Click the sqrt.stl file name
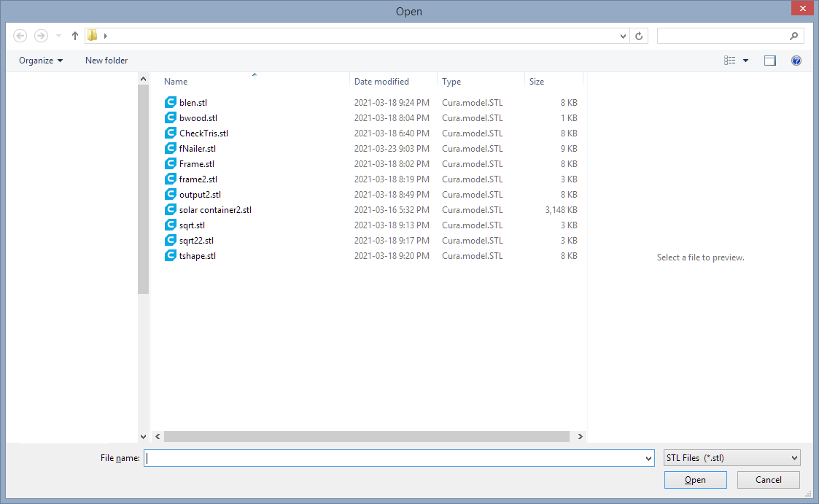The height and width of the screenshot is (504, 819). [192, 225]
